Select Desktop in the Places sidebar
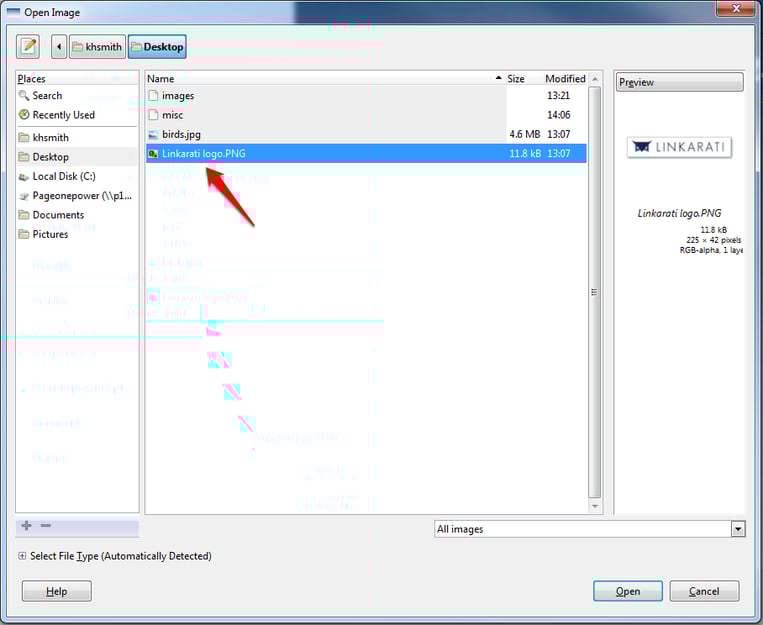 point(77,157)
